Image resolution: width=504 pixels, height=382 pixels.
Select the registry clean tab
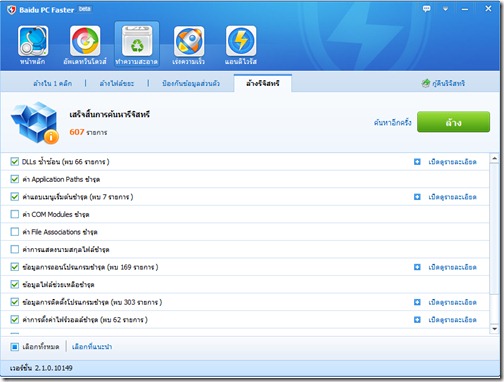263,83
